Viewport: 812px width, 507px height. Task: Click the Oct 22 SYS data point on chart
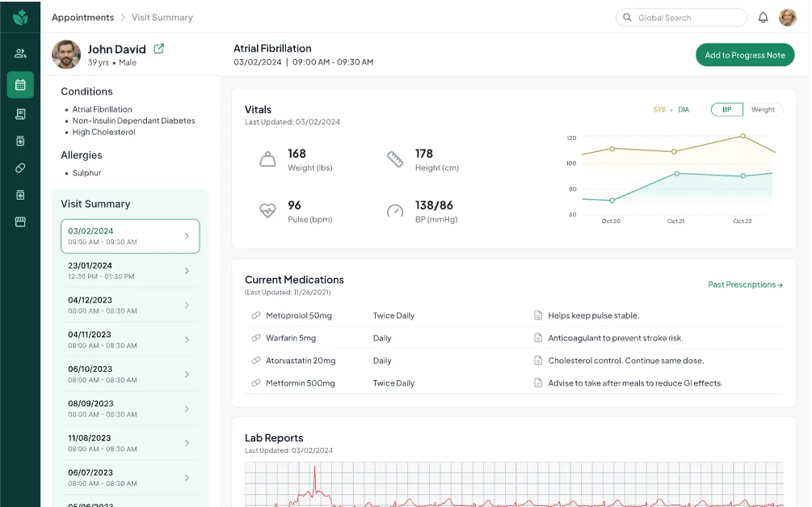[x=743, y=136]
